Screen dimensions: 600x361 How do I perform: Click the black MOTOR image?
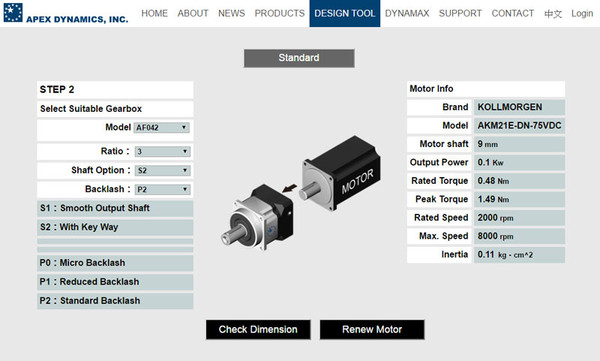(x=340, y=173)
